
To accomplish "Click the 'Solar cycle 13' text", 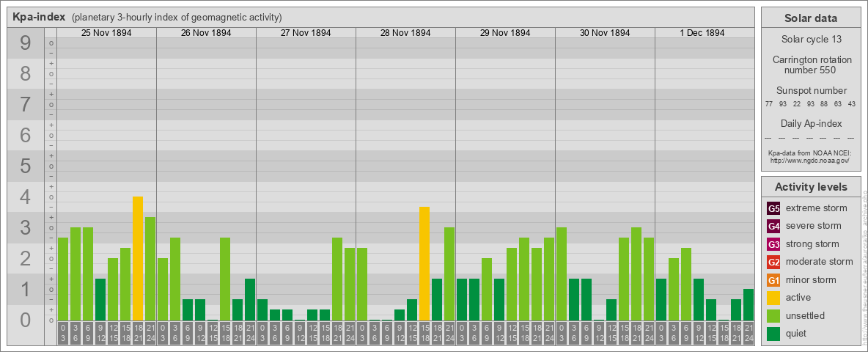I will 811,40.
